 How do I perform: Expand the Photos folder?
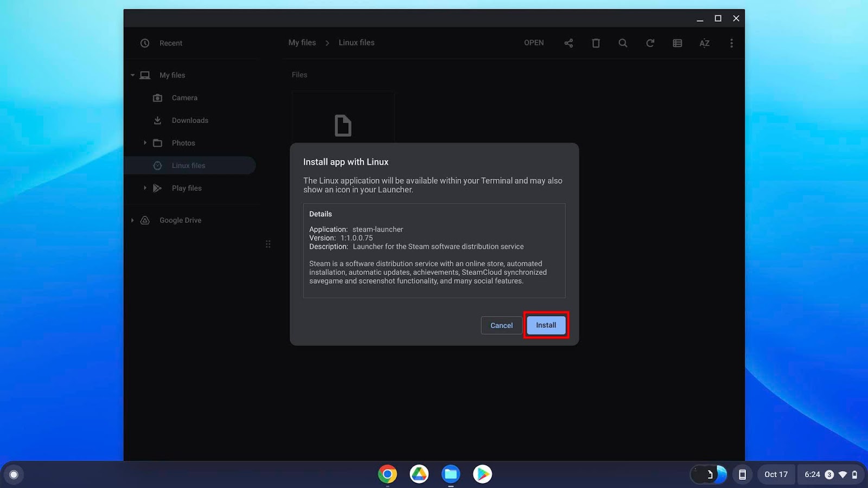point(145,143)
